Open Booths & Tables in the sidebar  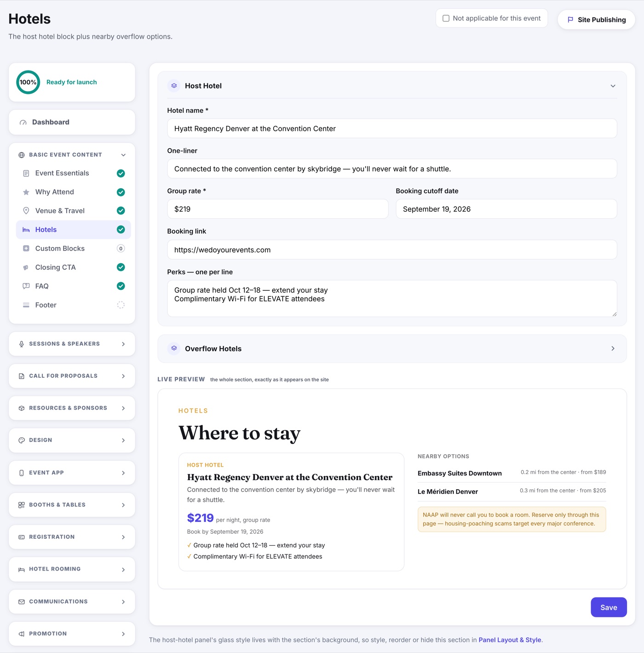(x=72, y=505)
